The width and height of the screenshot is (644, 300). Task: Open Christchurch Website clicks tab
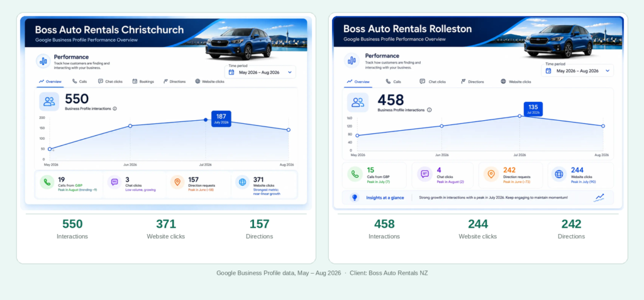[x=210, y=81]
